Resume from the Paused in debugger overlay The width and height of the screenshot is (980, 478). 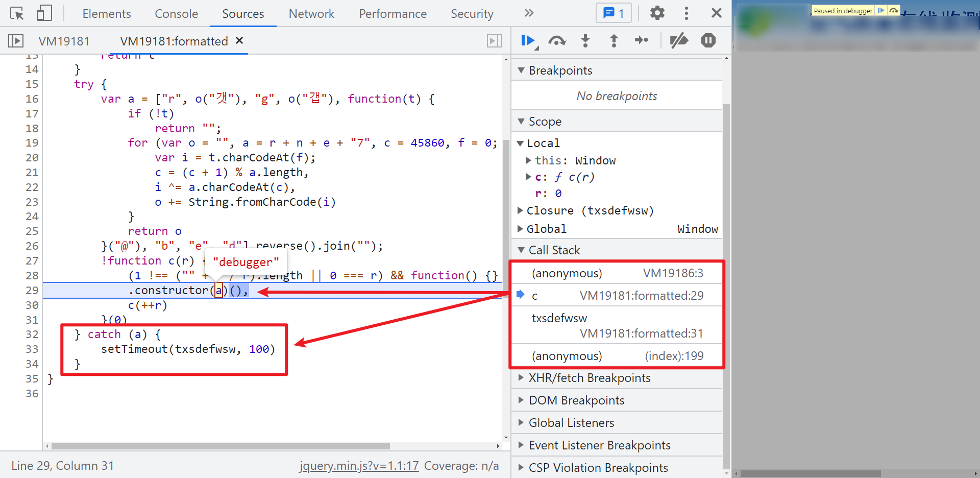coord(881,10)
